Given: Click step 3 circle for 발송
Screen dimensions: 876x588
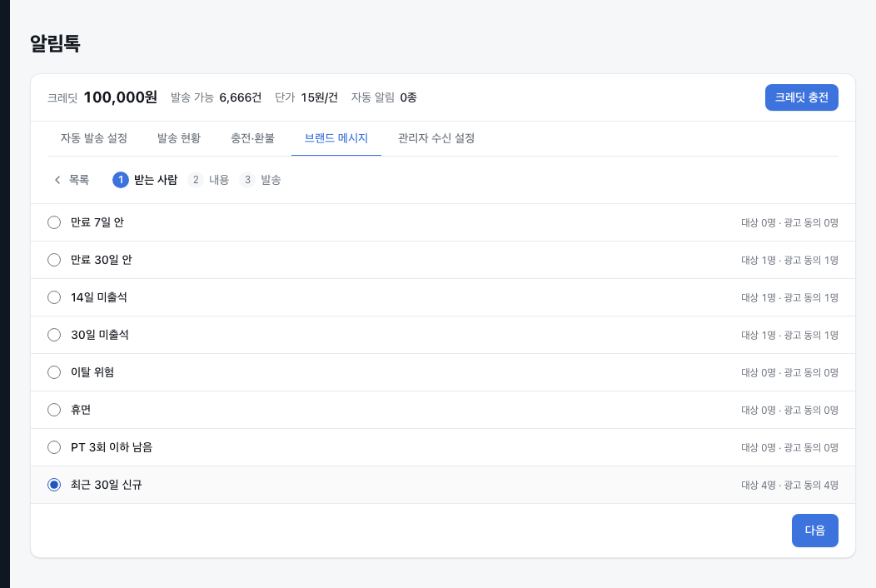Looking at the screenshot, I should 247,180.
